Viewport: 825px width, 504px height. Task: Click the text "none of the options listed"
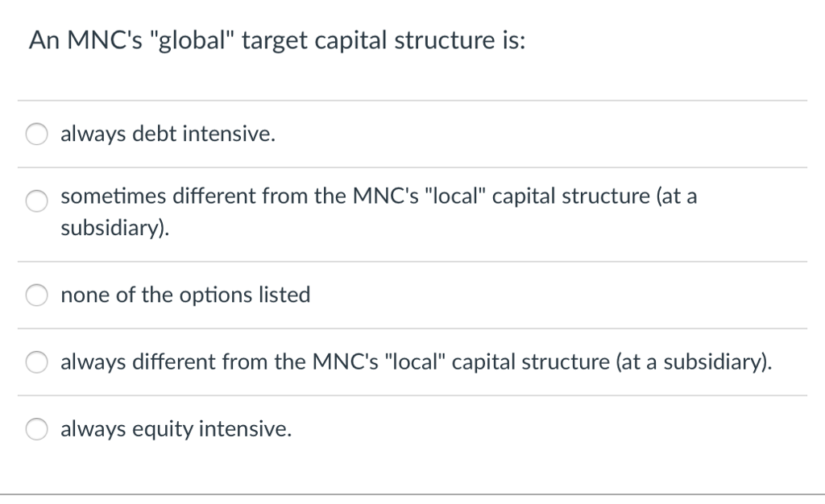click(x=184, y=295)
